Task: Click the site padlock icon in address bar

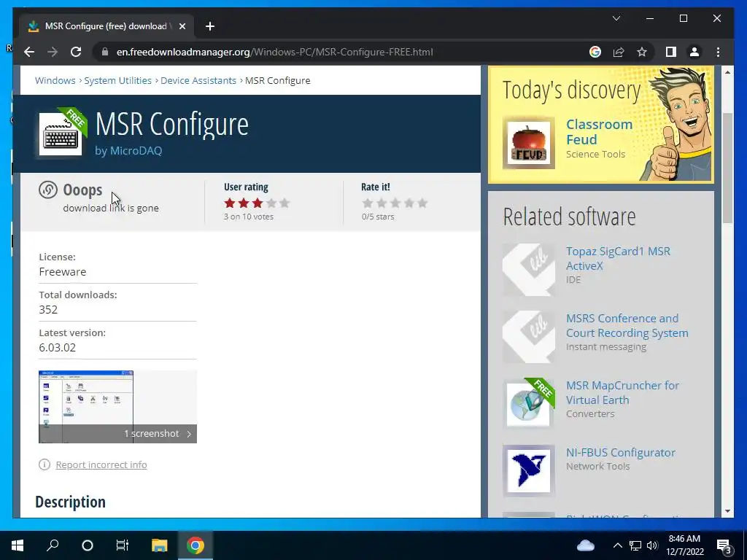Action: [105, 52]
